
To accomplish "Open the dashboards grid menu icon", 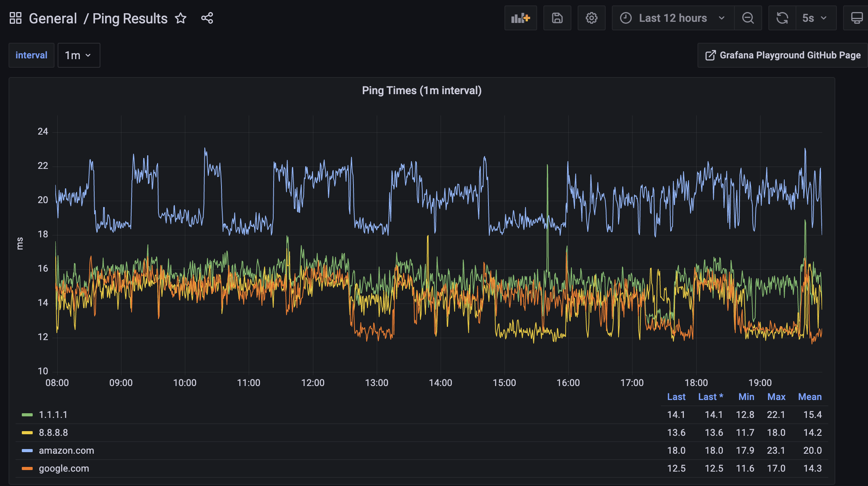I will coord(16,18).
